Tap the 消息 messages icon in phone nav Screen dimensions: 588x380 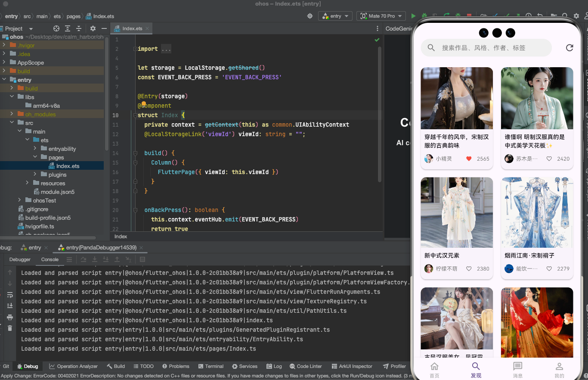coord(518,366)
